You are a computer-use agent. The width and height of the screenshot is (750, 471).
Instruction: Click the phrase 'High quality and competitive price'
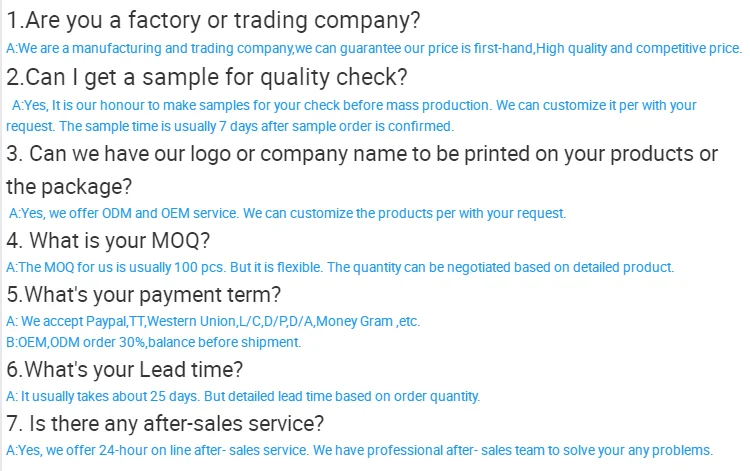click(x=639, y=48)
